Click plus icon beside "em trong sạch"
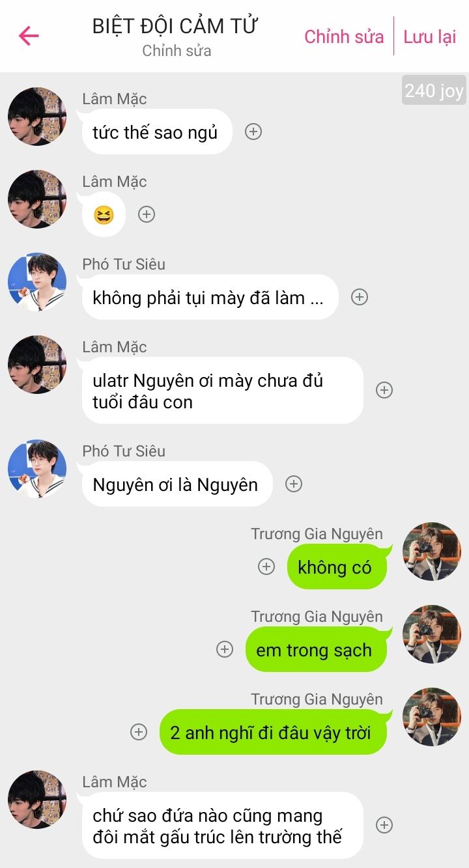469x868 pixels. click(x=225, y=649)
